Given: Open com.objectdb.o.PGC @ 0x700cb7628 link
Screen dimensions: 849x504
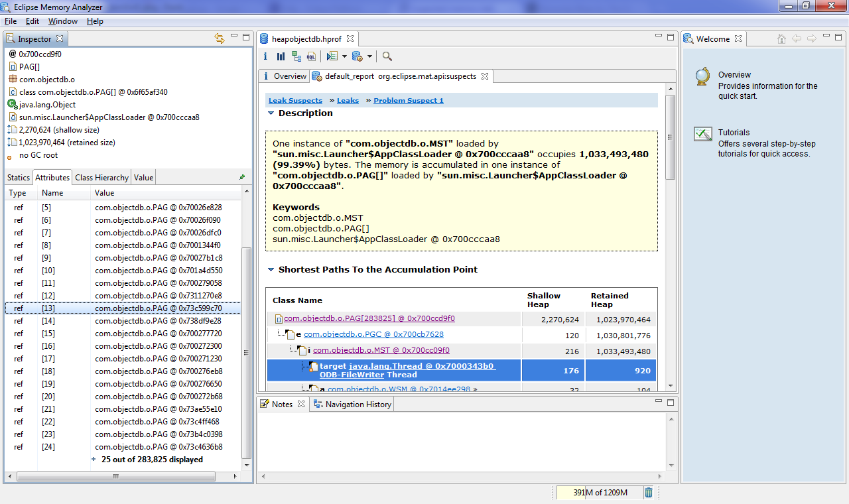Looking at the screenshot, I should [373, 335].
